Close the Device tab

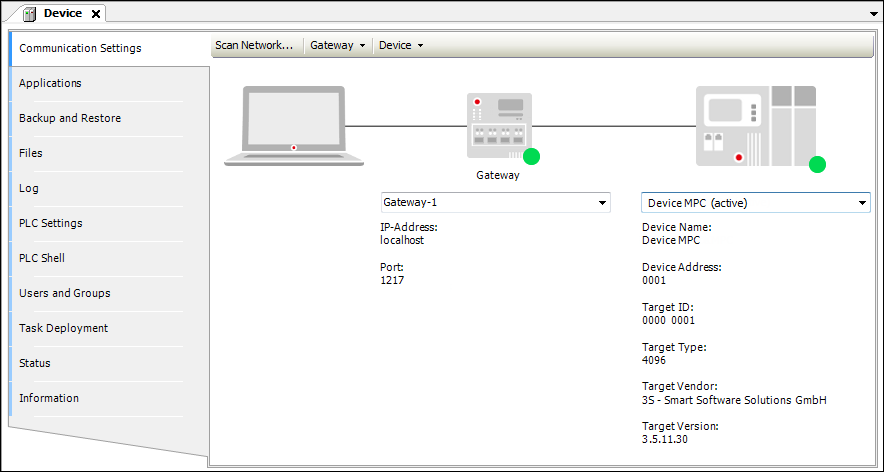point(96,14)
